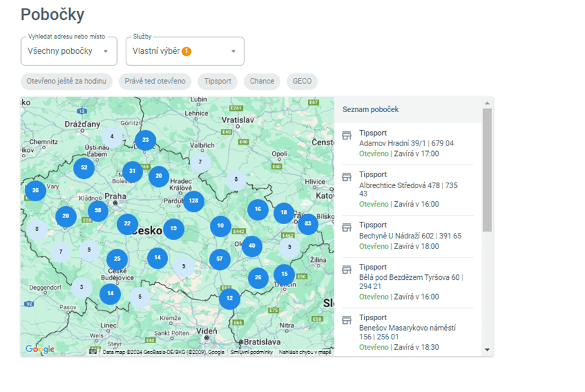This screenshot has height=392, width=585.
Task: Click map cluster 28 near Karlovy Vary
Action: [35, 190]
